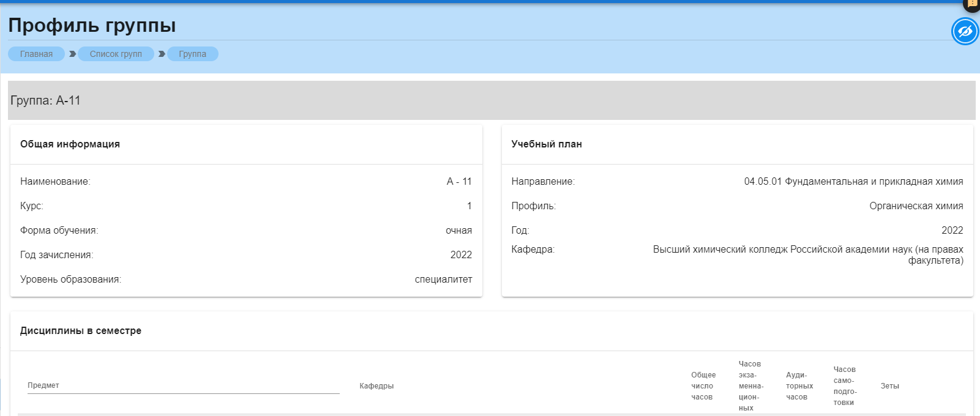980x416 pixels.
Task: Select the Аудиторных часов column header
Action: (x=799, y=386)
